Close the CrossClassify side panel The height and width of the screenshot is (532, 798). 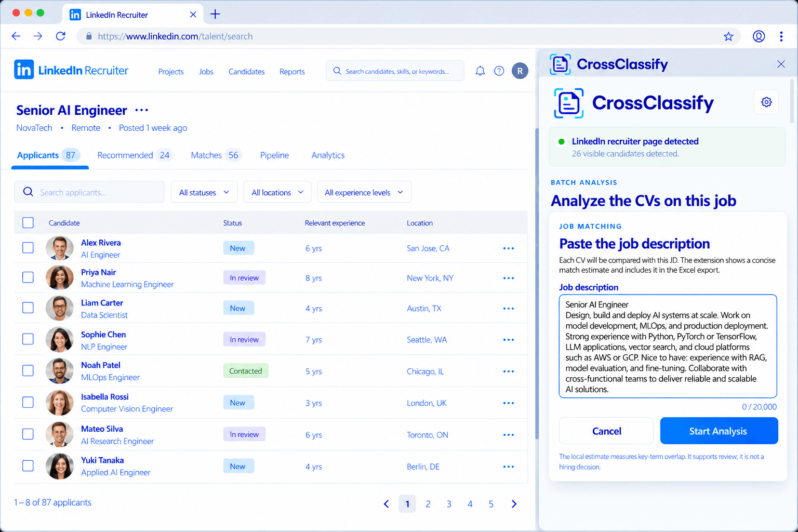(781, 64)
